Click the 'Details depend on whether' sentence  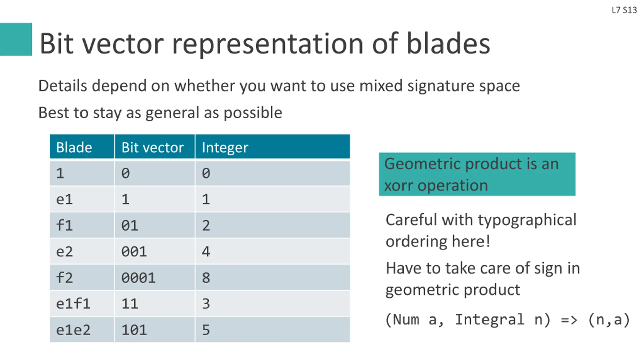(279, 86)
